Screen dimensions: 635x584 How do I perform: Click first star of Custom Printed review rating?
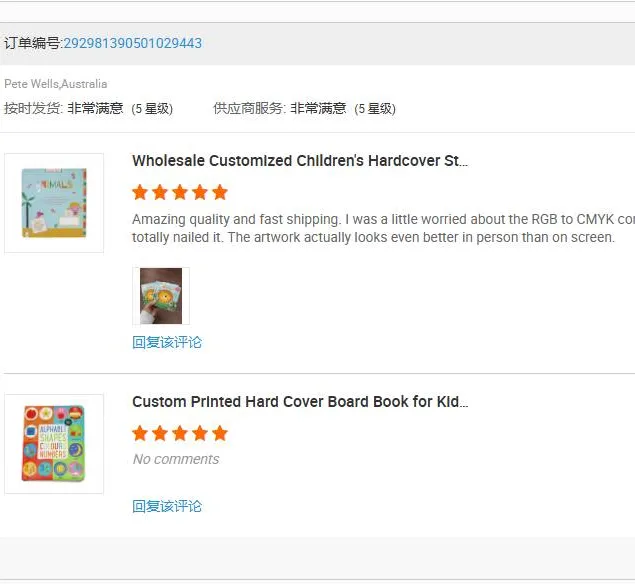(140, 433)
